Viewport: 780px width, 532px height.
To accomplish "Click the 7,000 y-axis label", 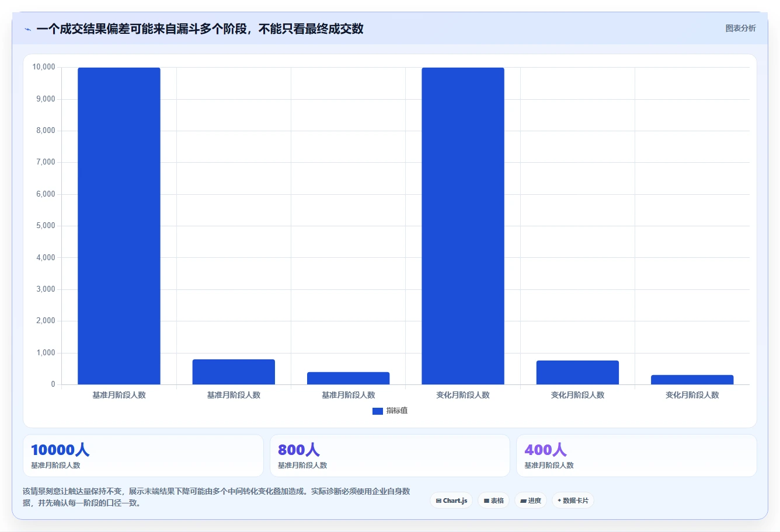I will 46,162.
